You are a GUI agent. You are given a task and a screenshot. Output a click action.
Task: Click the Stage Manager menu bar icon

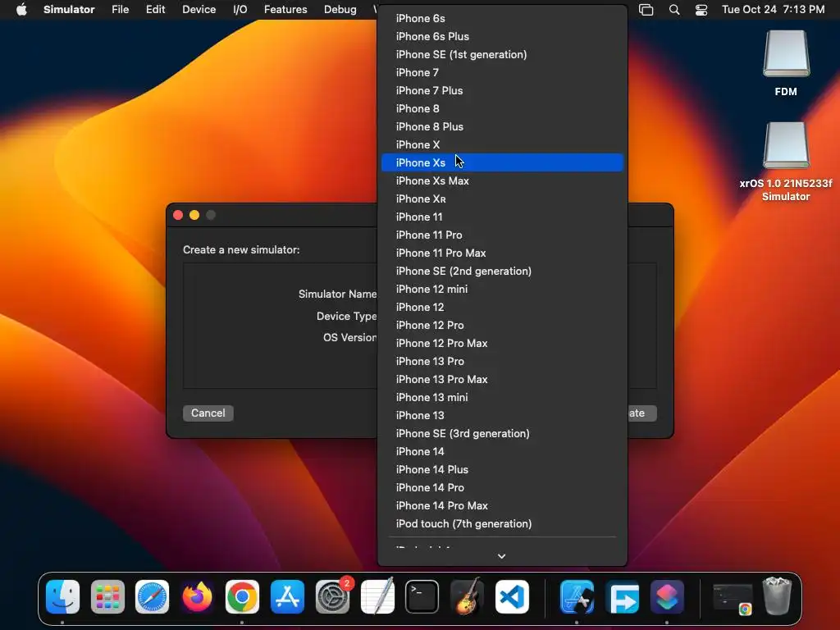click(x=646, y=10)
